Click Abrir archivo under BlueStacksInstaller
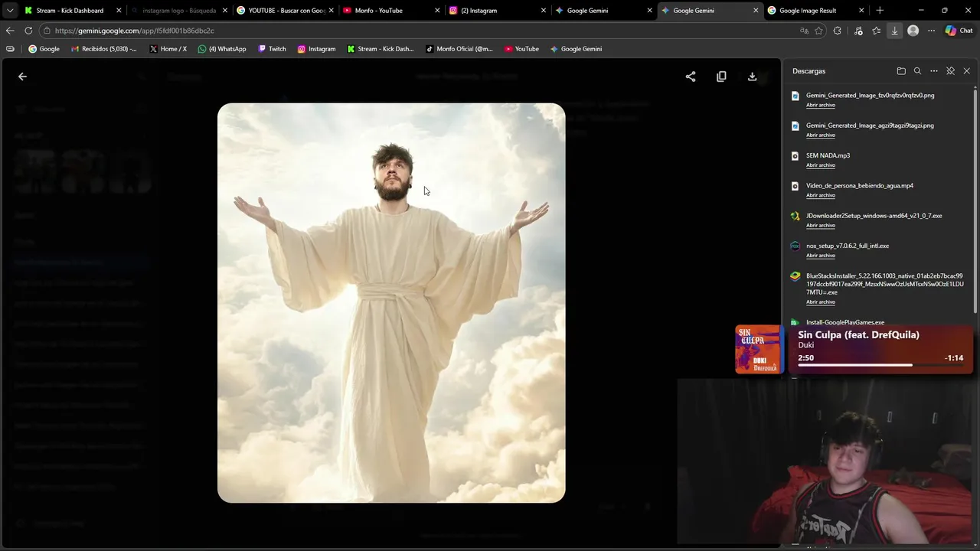The image size is (980, 551). (821, 302)
